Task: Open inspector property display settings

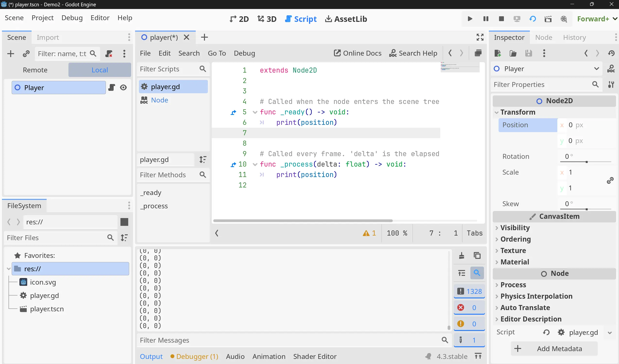Action: (611, 85)
